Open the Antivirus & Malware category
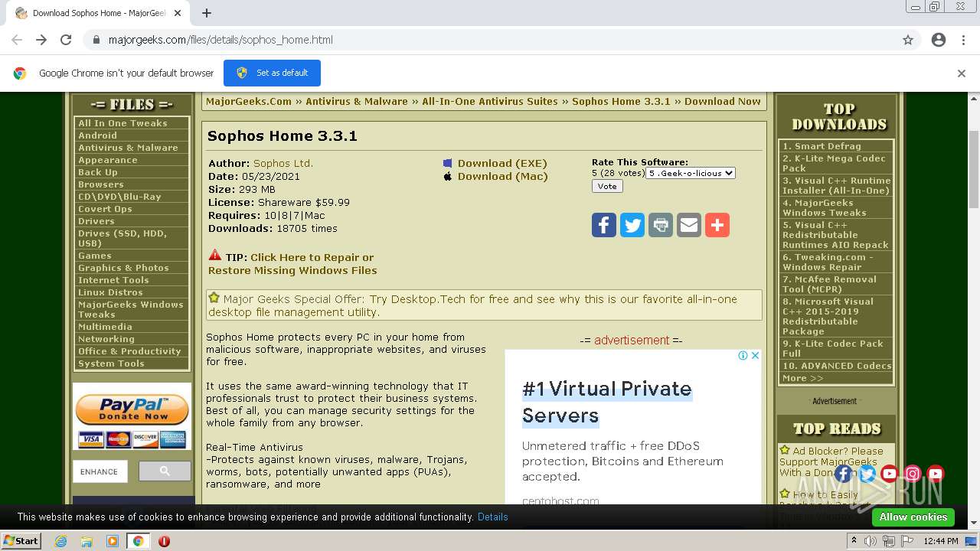The image size is (980, 551). pyautogui.click(x=128, y=148)
